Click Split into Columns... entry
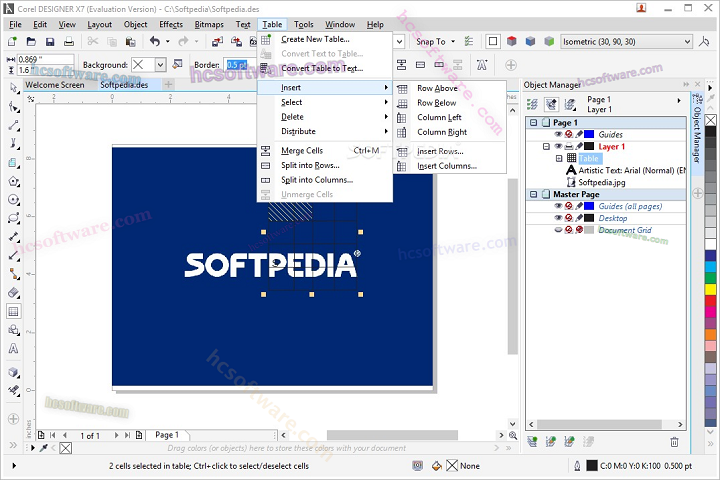The width and height of the screenshot is (720, 480). click(x=317, y=180)
